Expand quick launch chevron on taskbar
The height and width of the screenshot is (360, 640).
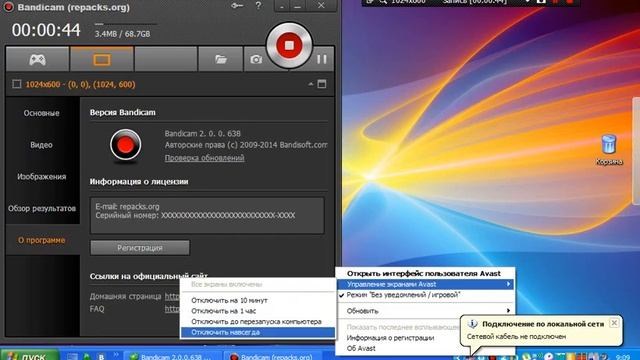[x=116, y=355]
